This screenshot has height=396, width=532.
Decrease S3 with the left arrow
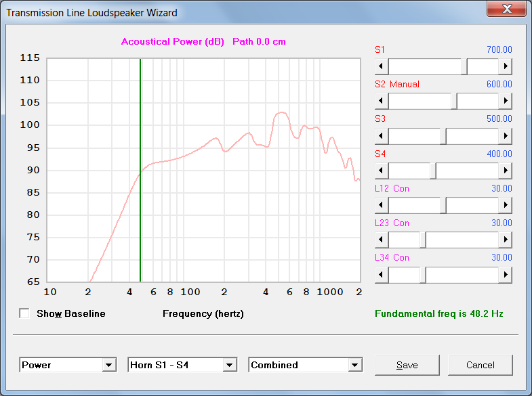(x=382, y=136)
